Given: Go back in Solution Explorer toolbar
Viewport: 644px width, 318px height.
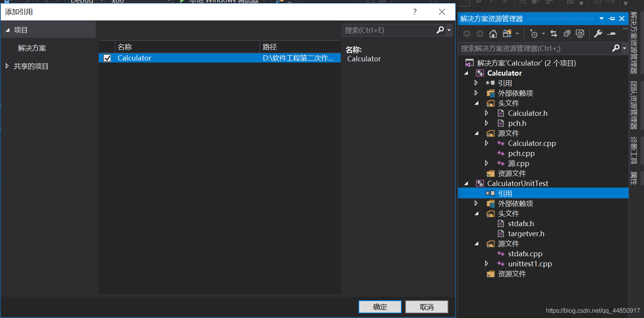Looking at the screenshot, I should (467, 34).
